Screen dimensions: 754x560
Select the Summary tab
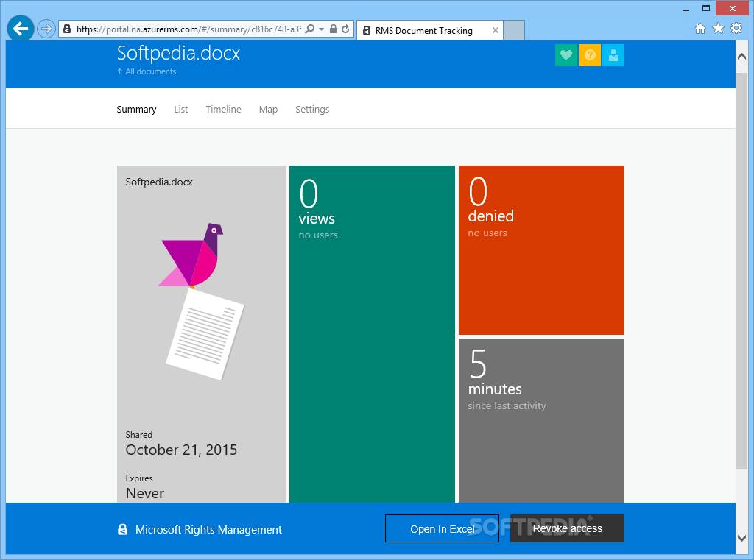pyautogui.click(x=136, y=109)
